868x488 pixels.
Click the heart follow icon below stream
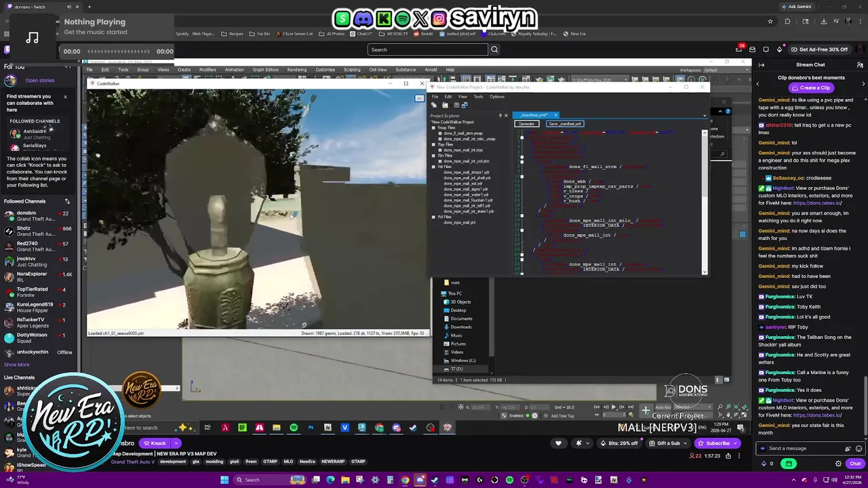pyautogui.click(x=558, y=443)
